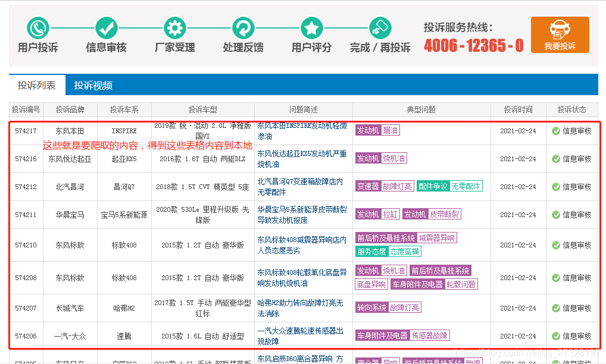Click brand cell 华晨宝马
Viewport: 606px width, 364px height.
(x=70, y=215)
